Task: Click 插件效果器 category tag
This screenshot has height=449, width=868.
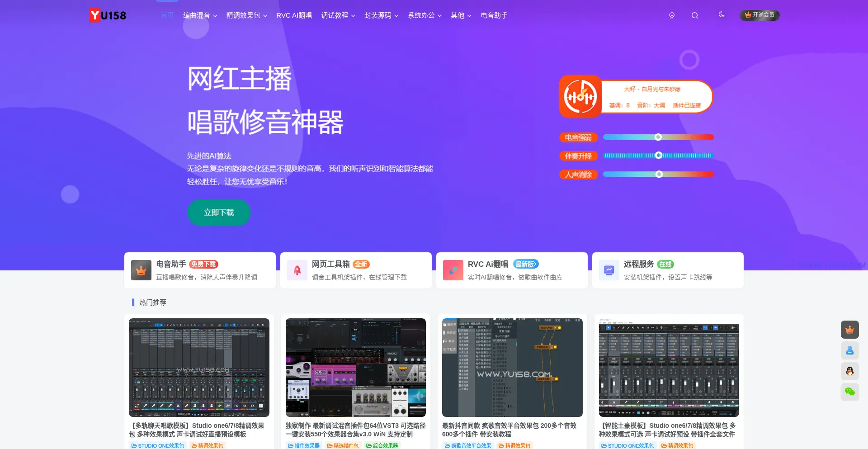Action: coord(304,445)
